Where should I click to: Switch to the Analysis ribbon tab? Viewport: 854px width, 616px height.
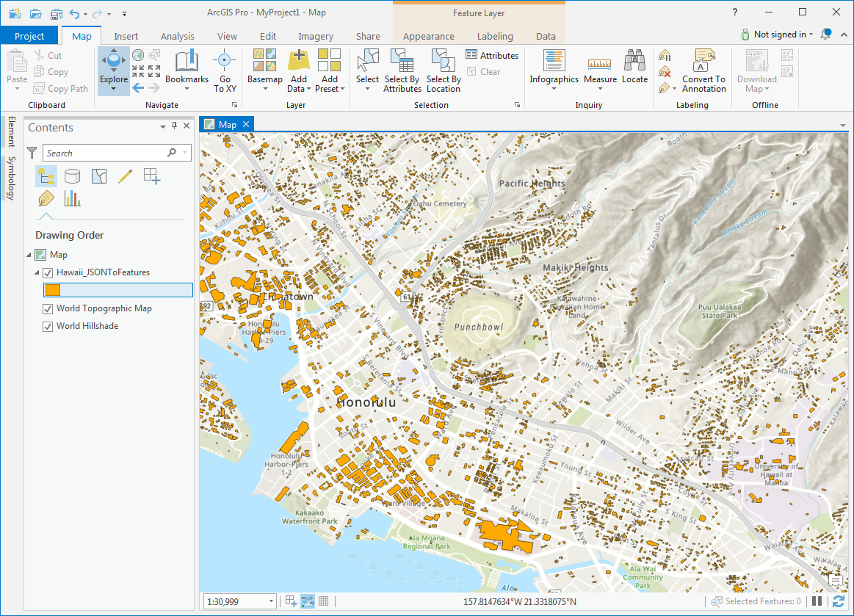click(x=178, y=36)
